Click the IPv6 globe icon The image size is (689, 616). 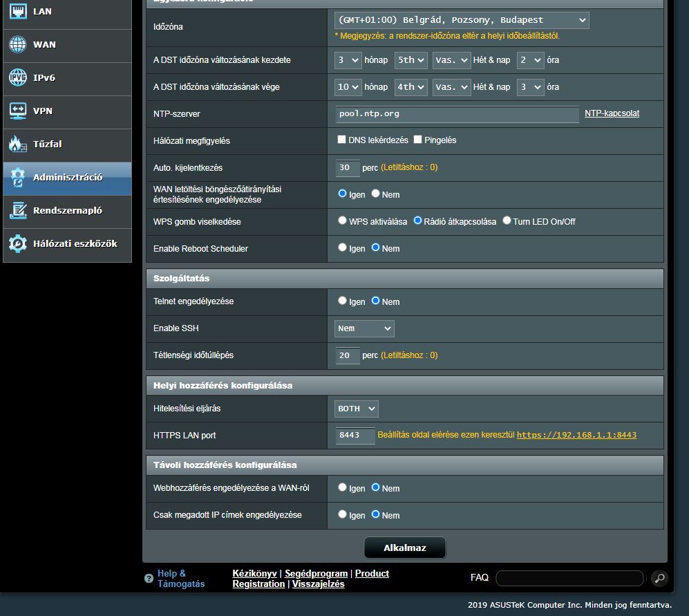pyautogui.click(x=17, y=78)
